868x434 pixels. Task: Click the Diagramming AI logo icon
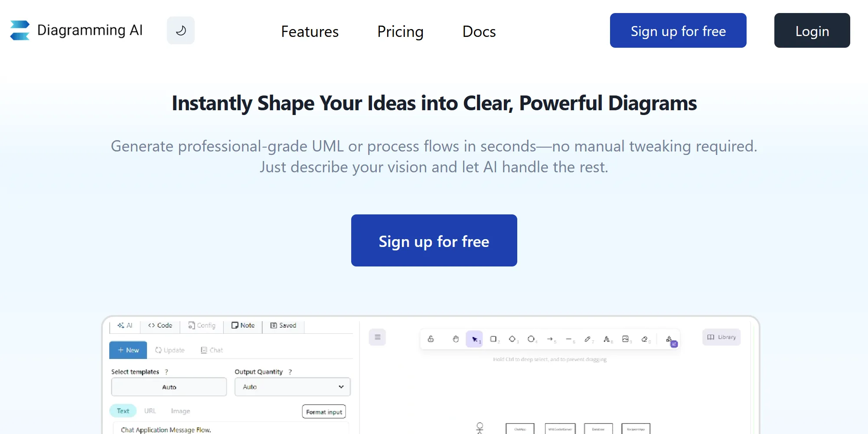(20, 30)
